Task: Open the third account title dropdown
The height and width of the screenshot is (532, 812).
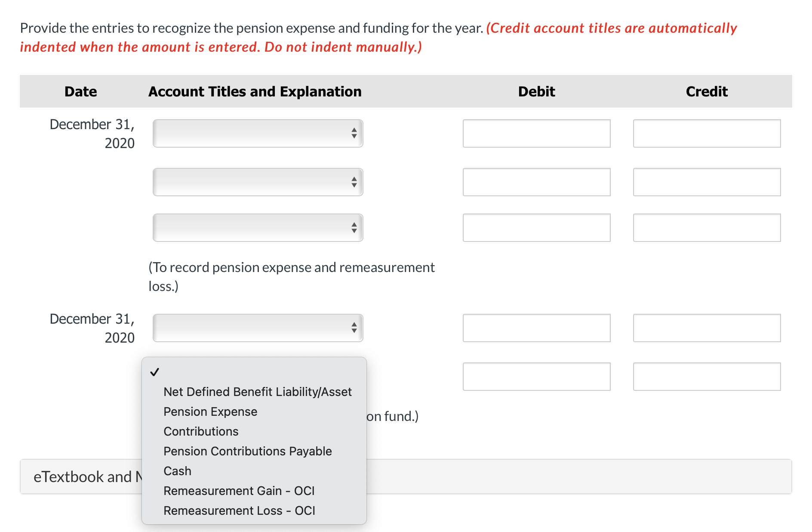Action: pyautogui.click(x=258, y=228)
